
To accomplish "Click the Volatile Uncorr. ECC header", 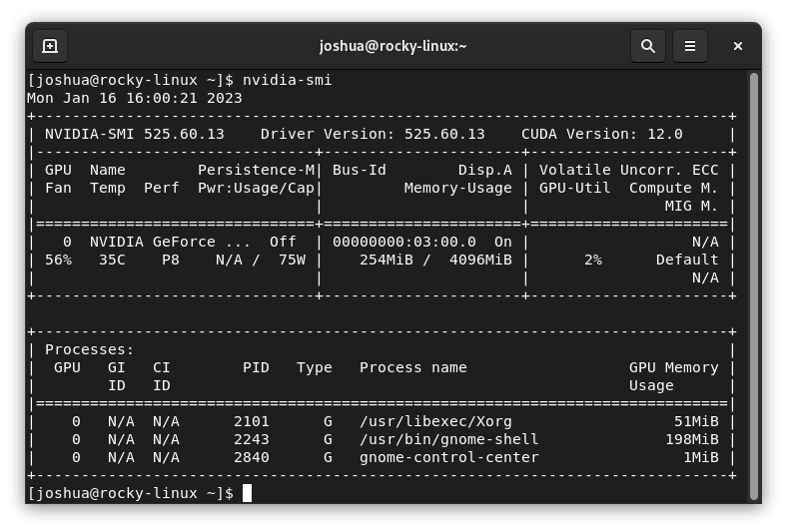I will point(628,170).
